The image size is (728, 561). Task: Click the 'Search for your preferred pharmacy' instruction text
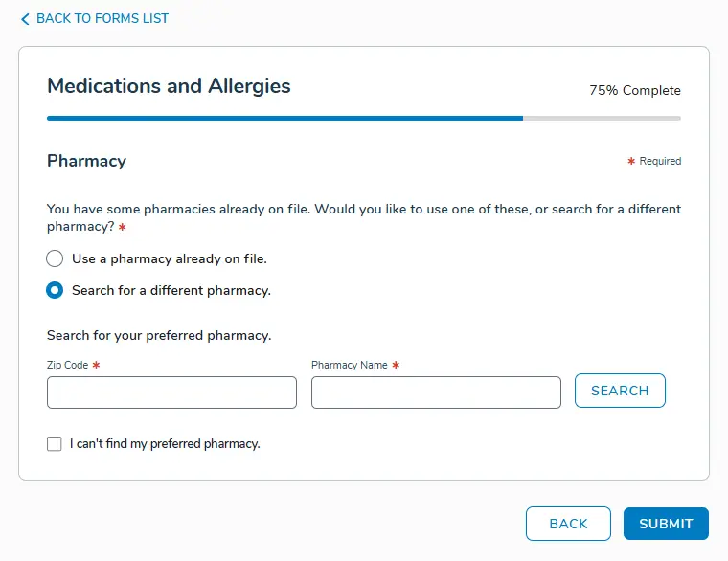coord(159,336)
